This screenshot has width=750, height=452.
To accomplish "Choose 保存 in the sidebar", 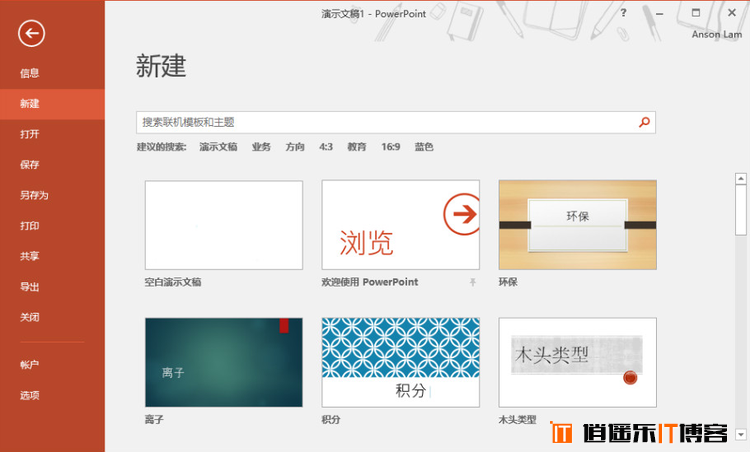I will point(30,165).
